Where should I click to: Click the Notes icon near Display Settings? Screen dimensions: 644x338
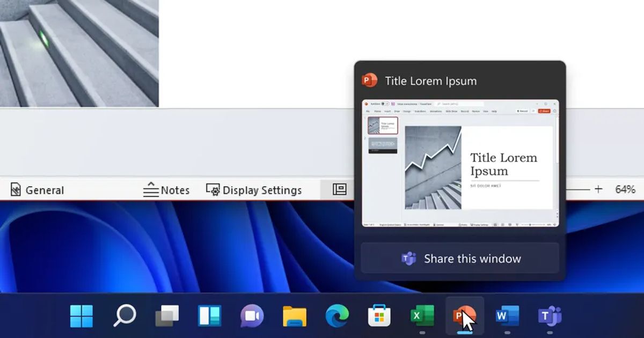[x=151, y=189]
